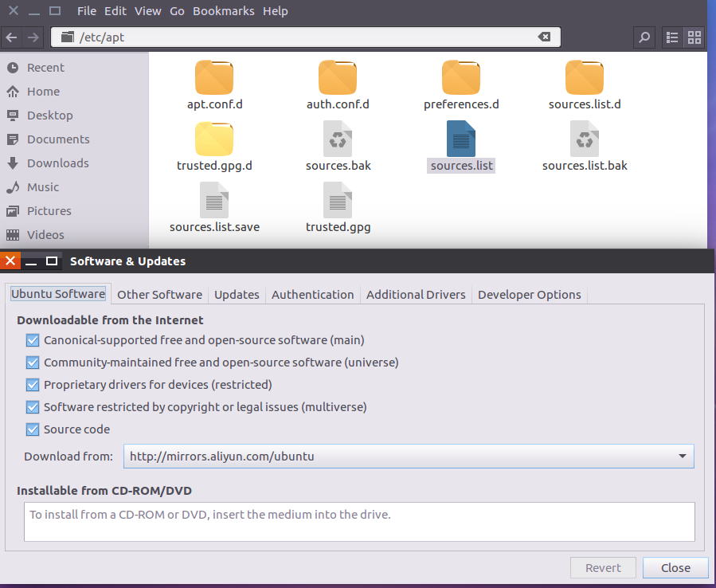Select the sources.list.bak file
716x588 pixels.
coord(584,139)
